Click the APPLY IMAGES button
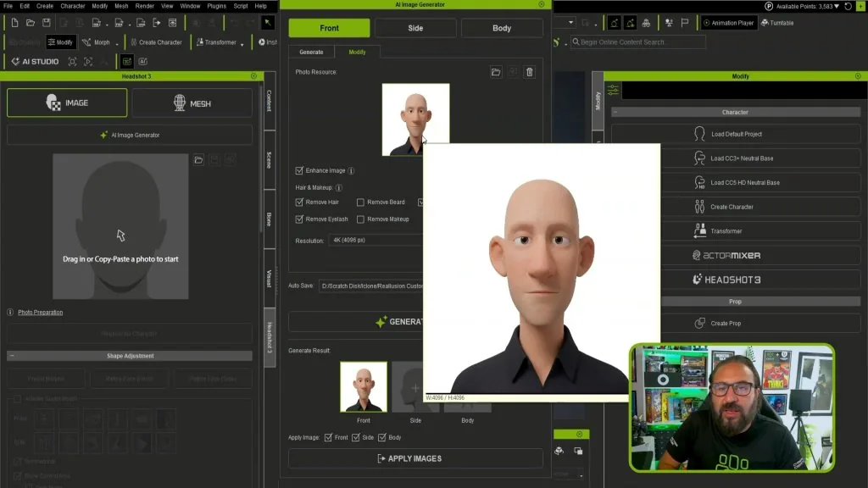Screen dimensions: 868x488 click(x=415, y=458)
